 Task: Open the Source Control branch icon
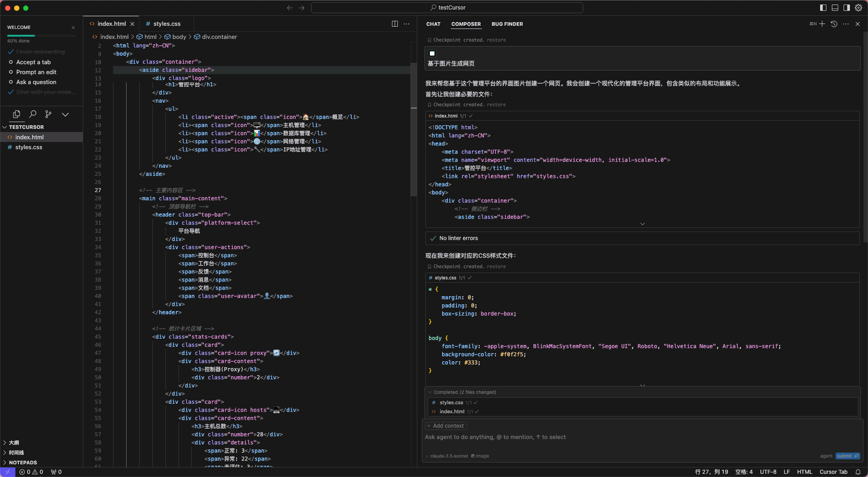[x=48, y=114]
